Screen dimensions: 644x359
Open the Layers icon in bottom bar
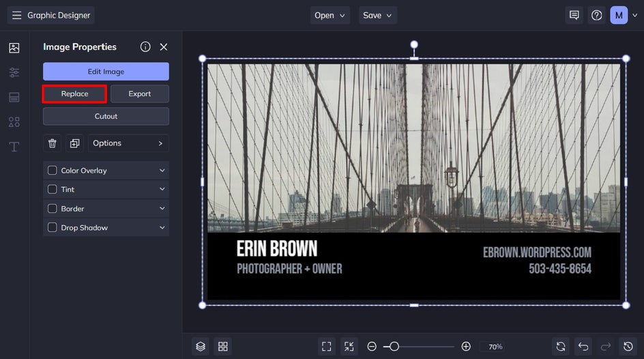[x=201, y=347]
